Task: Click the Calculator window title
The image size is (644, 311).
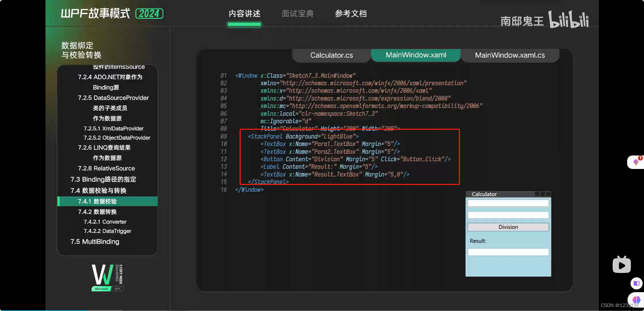Action: [x=484, y=194]
